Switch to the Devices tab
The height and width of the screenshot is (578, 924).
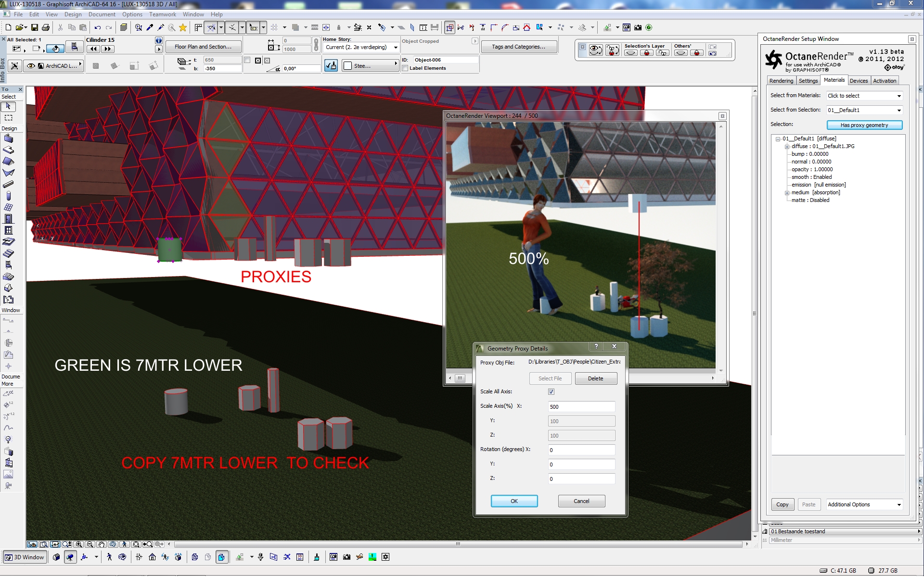point(858,81)
